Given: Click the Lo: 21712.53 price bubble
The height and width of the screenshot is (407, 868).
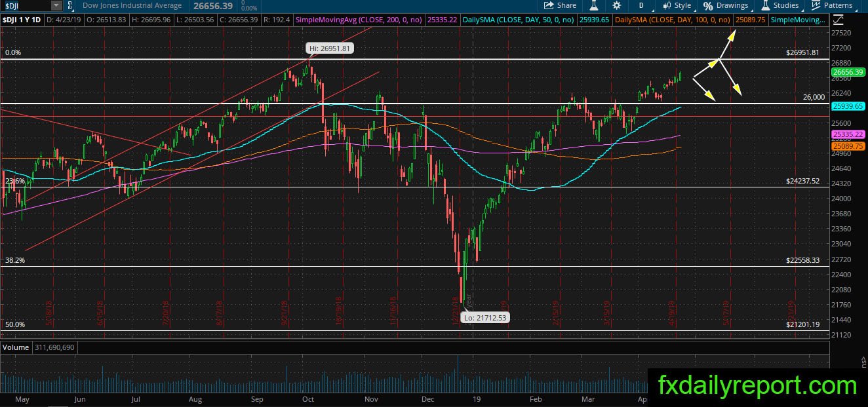Looking at the screenshot, I should pos(485,317).
